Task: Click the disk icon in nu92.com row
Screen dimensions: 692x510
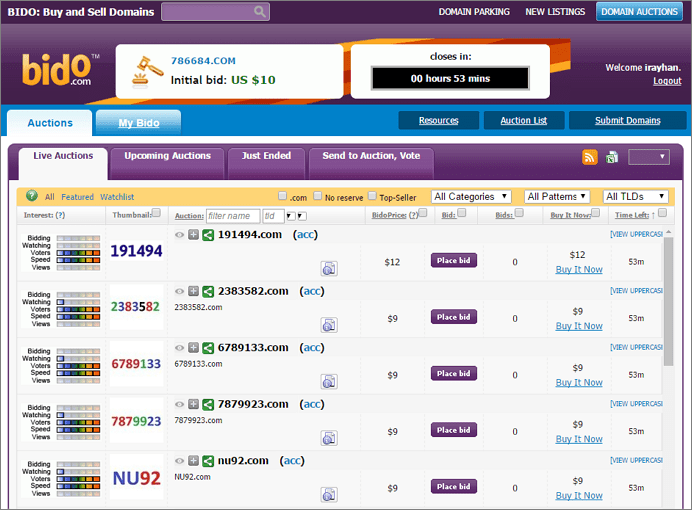Action: 329,495
